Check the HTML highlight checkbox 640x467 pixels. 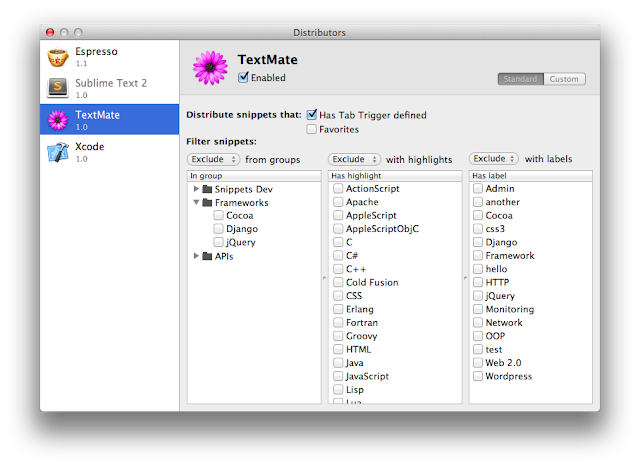(x=338, y=349)
